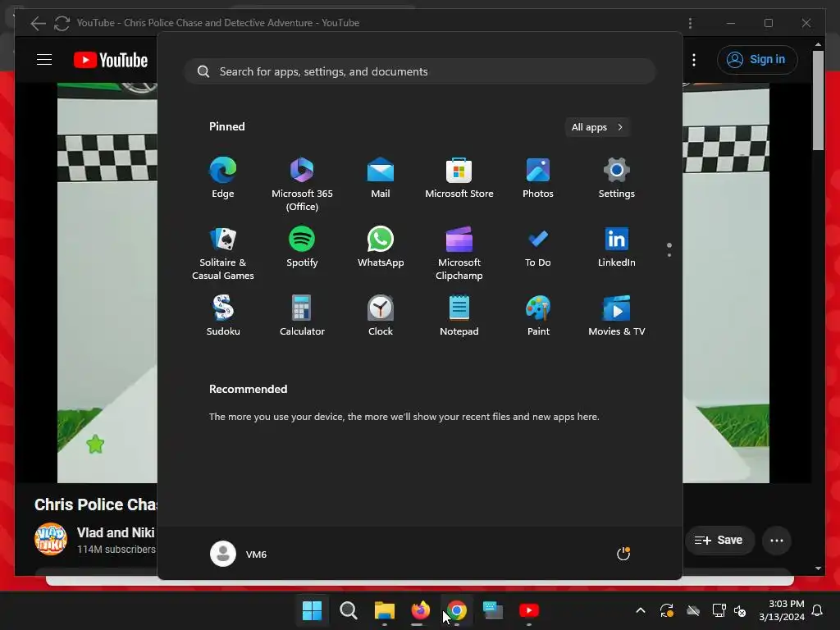Click the OneDrive cloud tray icon
Viewport: 840px width, 630px height.
(693, 610)
